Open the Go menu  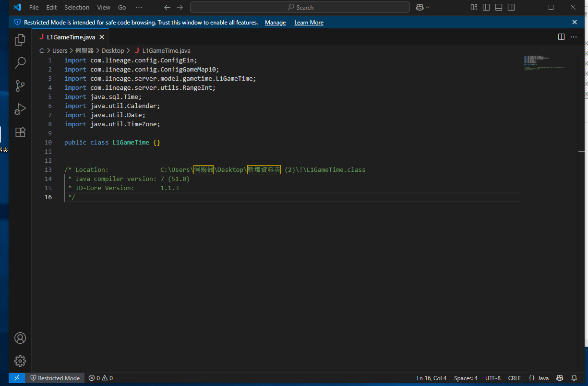(x=122, y=7)
